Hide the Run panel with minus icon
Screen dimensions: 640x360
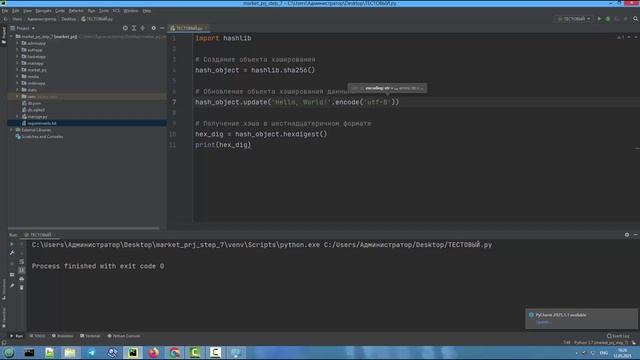636,235
